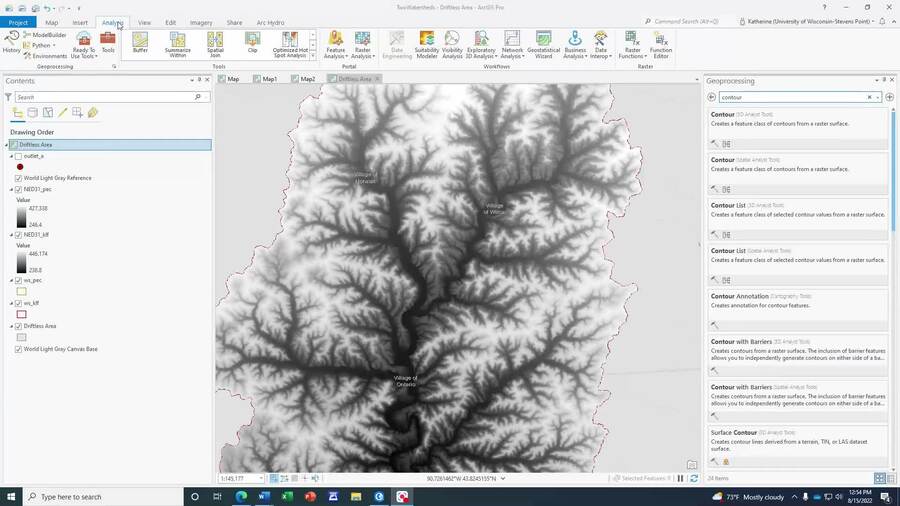The height and width of the screenshot is (506, 900).
Task: Click the ws_pec yellow polygon symbol
Action: tap(21, 291)
